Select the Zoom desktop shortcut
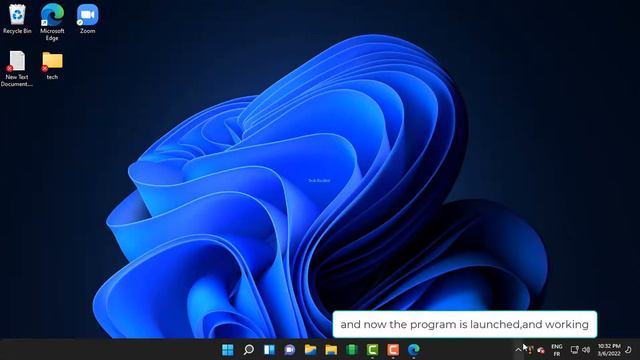 coord(87,19)
